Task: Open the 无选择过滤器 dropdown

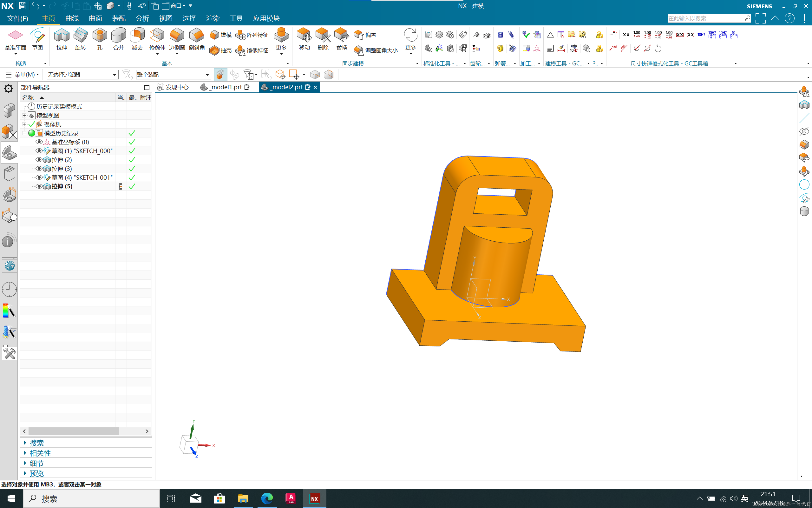Action: pos(82,75)
